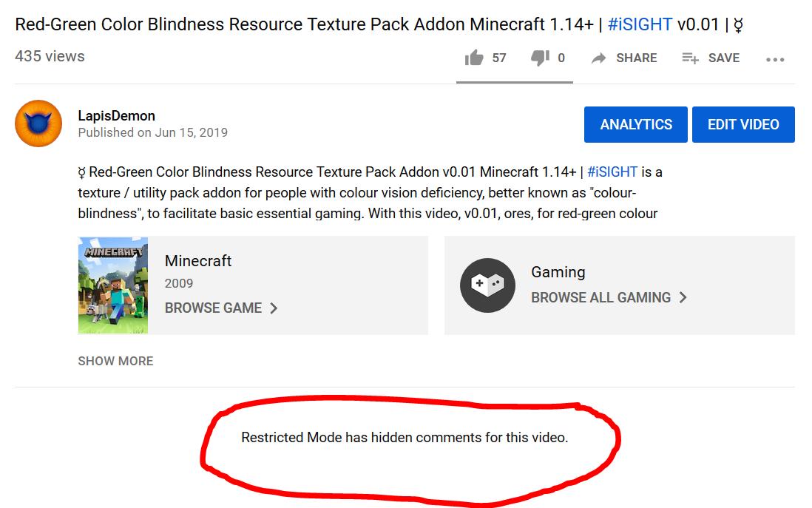Viewport: 812px width, 508px height.
Task: Open the ANALYTICS button
Action: pos(635,124)
